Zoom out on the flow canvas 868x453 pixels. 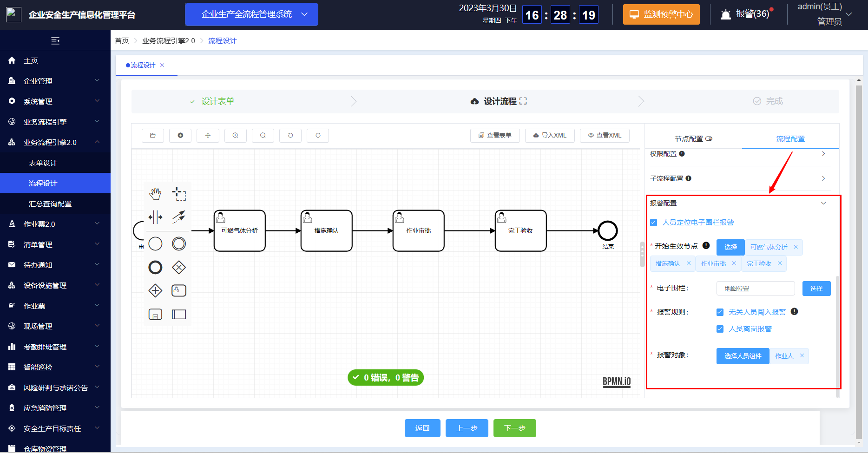(263, 135)
